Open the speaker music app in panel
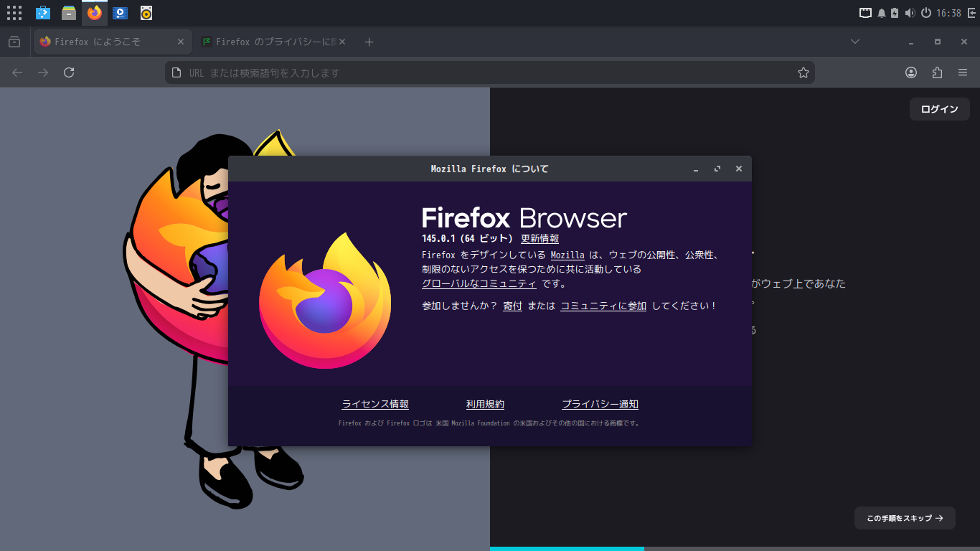Screen dimensions: 980x551 pyautogui.click(x=146, y=13)
